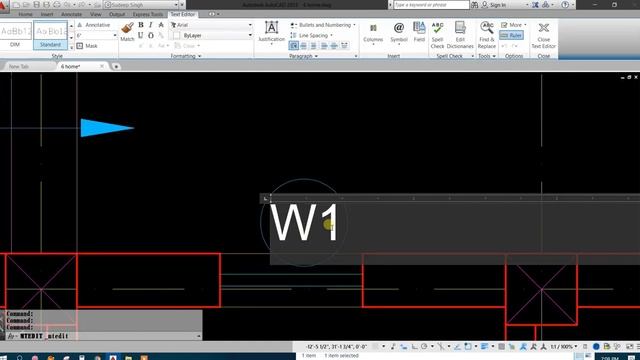Open the Express Tools ribbon tab
The height and width of the screenshot is (360, 640).
(148, 14)
